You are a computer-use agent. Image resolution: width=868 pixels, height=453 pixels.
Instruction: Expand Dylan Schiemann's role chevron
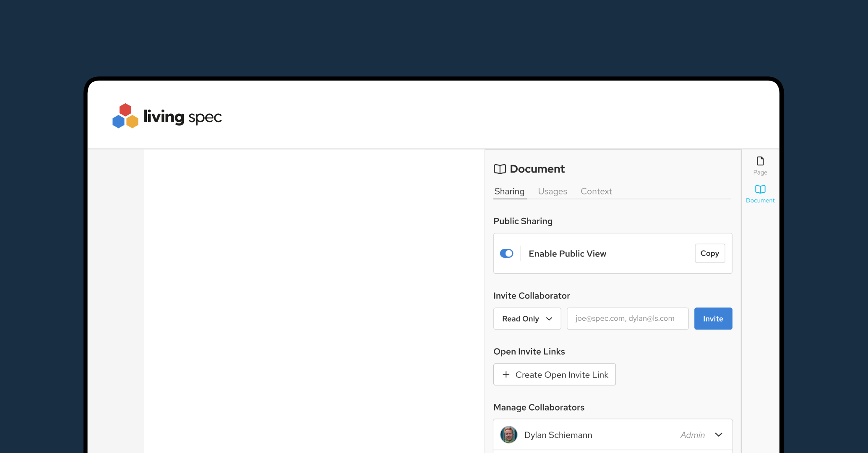coord(719,435)
